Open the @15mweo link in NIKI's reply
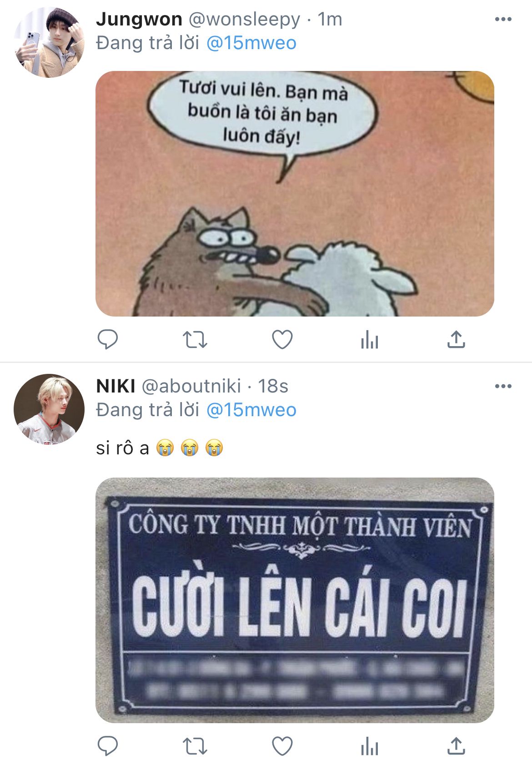Viewport: 532px width, 760px height. (251, 410)
